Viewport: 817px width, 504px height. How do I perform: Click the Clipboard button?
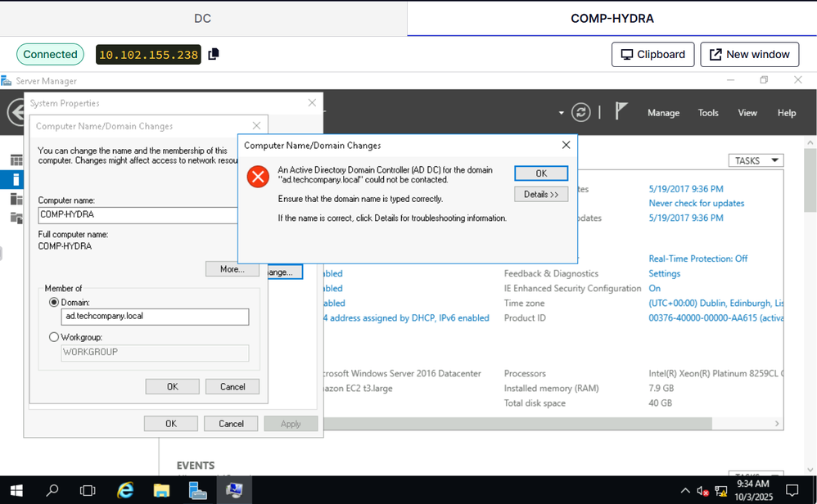(652, 54)
